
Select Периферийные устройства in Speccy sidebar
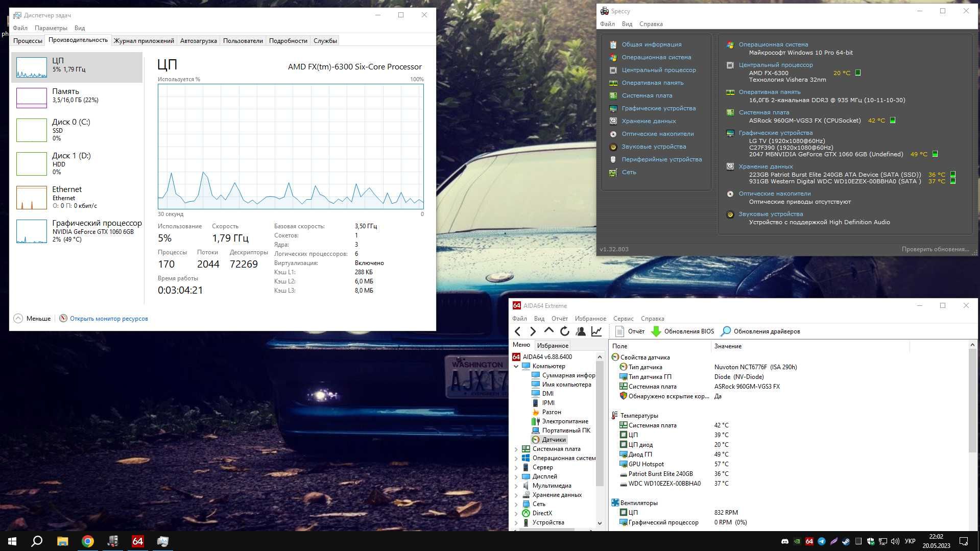coord(661,159)
